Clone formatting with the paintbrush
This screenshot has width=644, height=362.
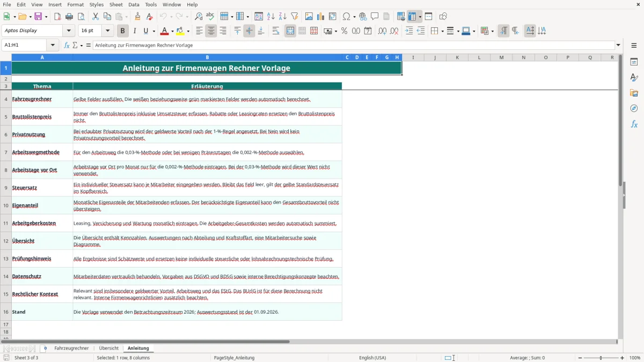pyautogui.click(x=138, y=17)
